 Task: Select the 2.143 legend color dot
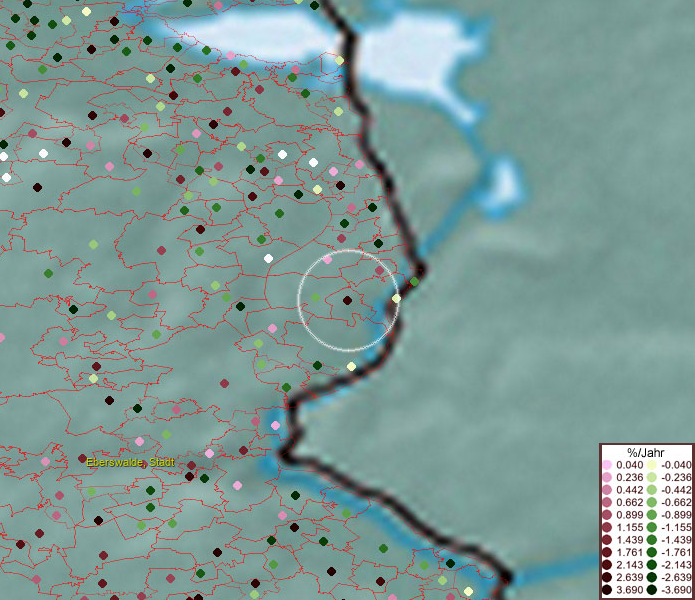(607, 565)
